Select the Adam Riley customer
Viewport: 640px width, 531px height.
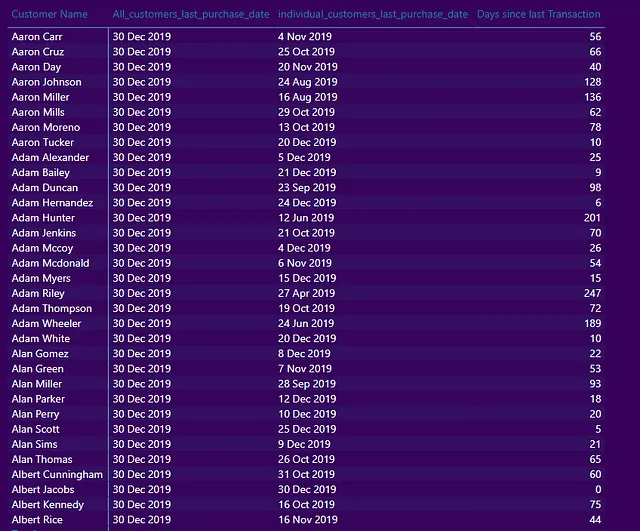pos(38,293)
